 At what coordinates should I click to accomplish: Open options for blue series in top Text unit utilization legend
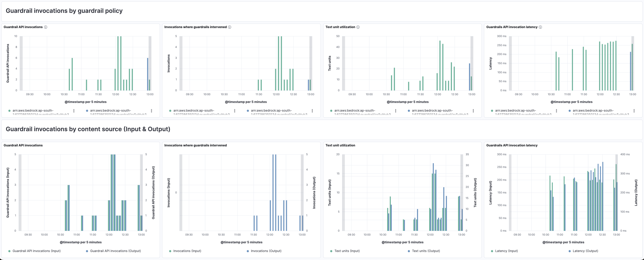pos(473,111)
